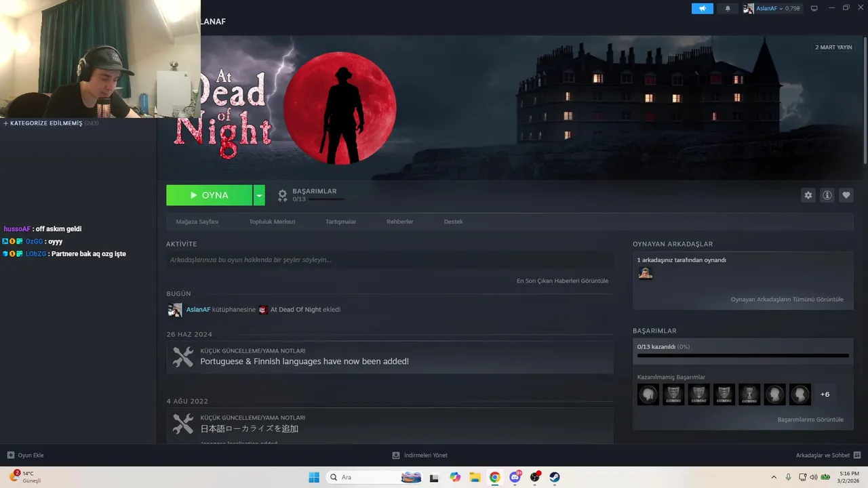Open the announcements megaphone button

(703, 8)
